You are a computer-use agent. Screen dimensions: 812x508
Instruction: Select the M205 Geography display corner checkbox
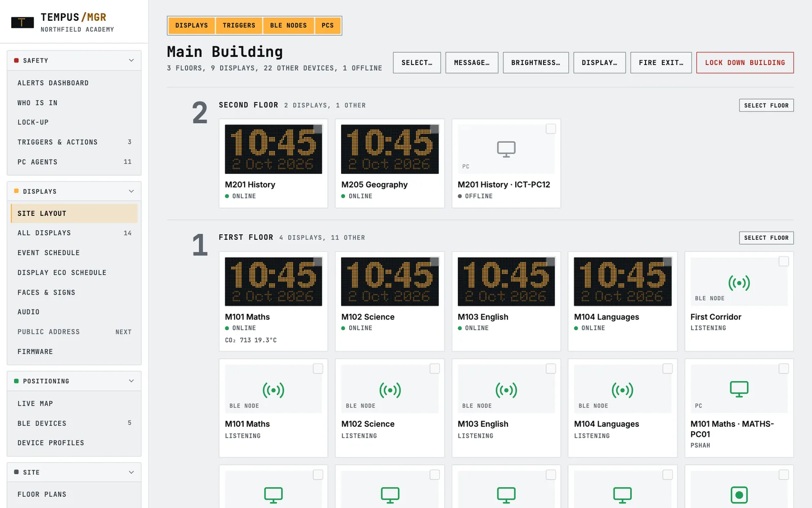[x=434, y=129]
